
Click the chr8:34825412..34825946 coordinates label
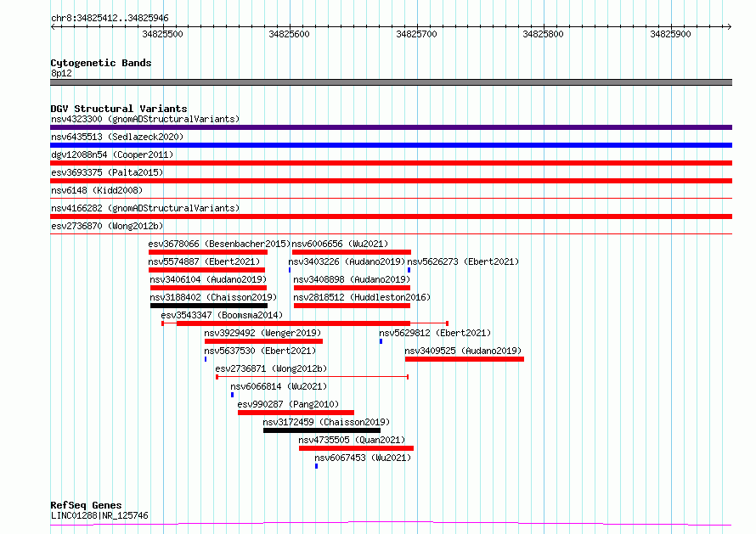click(110, 19)
